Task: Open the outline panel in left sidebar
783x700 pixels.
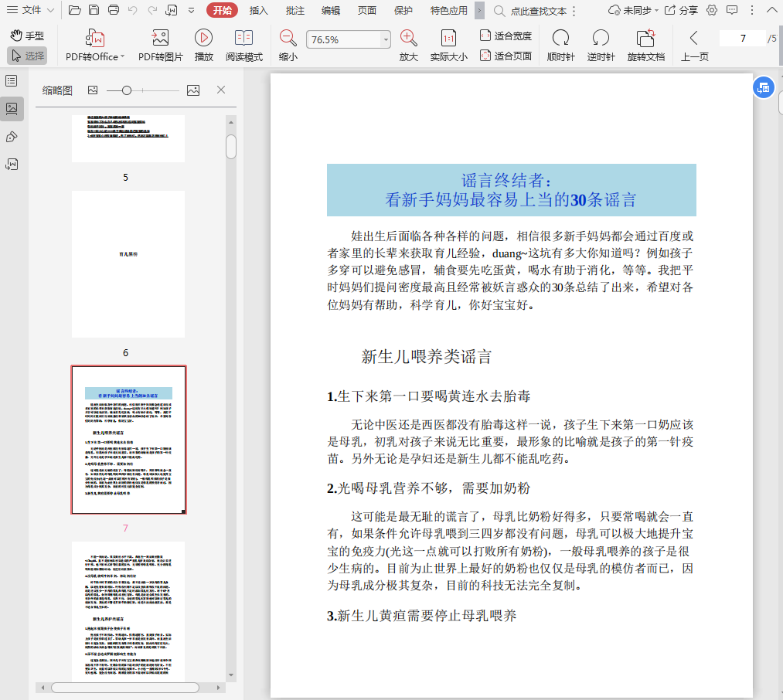Action: (x=12, y=81)
